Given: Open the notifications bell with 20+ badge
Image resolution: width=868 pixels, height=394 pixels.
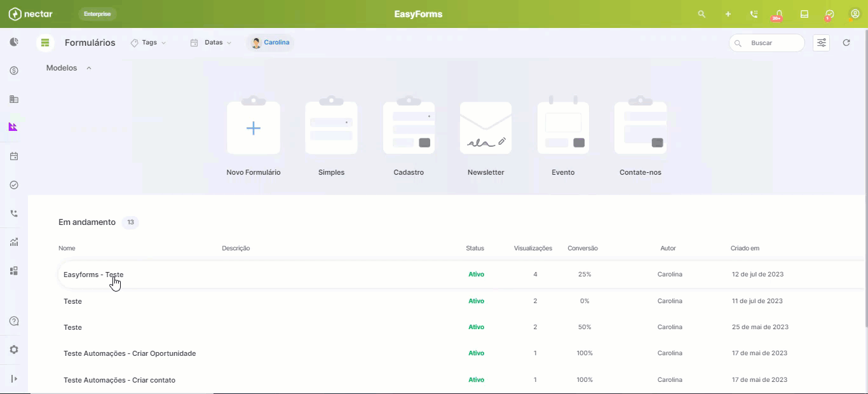Looking at the screenshot, I should (778, 15).
